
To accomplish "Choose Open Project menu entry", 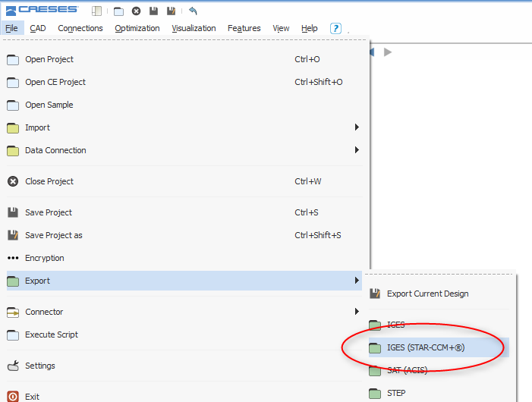I will pos(184,59).
